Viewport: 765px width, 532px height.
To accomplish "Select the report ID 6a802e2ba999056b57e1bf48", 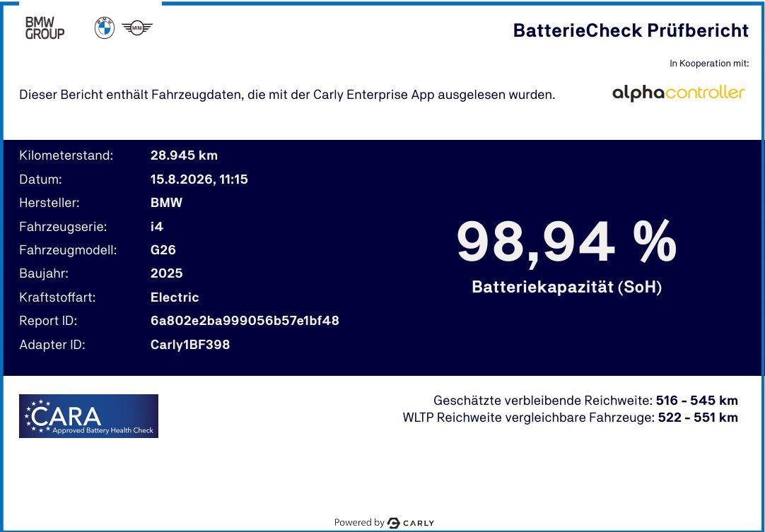I will coord(245,321).
